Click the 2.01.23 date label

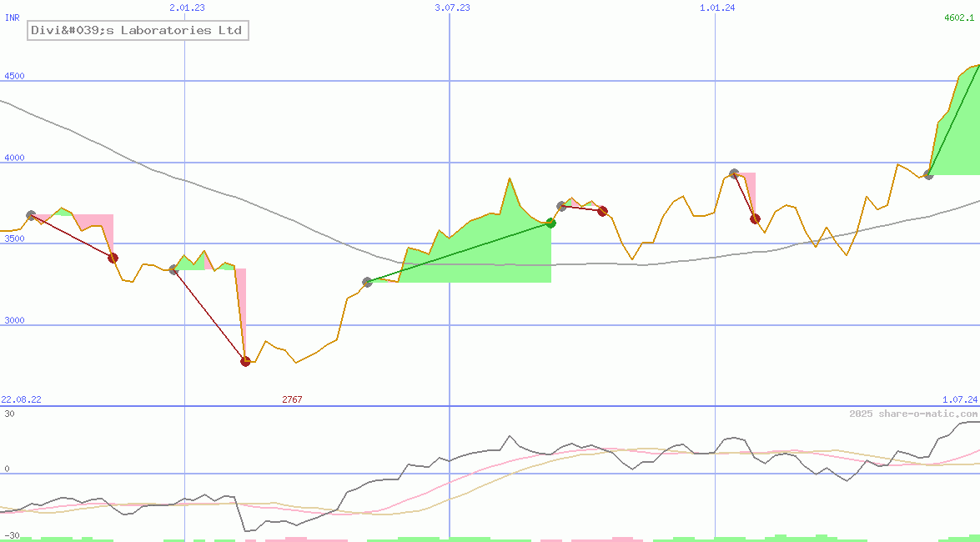(188, 8)
